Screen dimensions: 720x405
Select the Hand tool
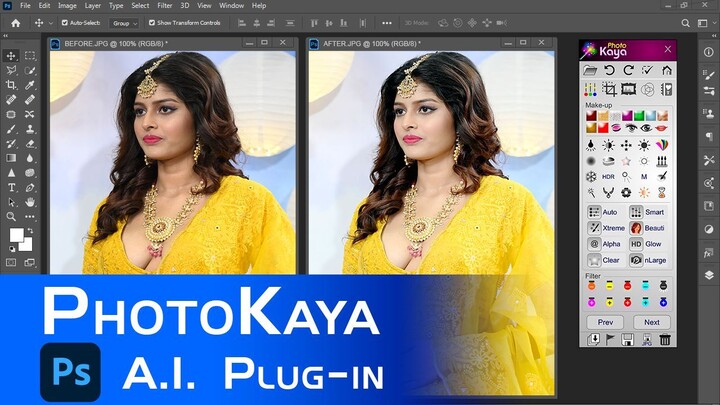pyautogui.click(x=30, y=202)
